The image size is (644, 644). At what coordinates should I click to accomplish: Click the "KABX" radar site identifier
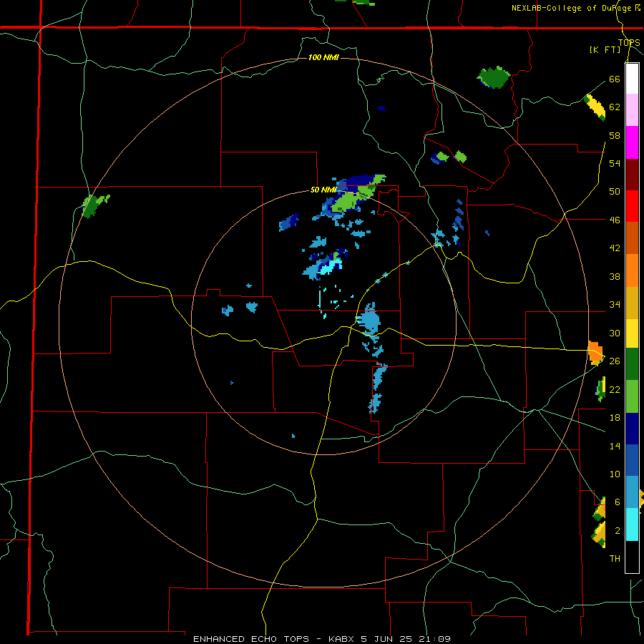tap(342, 639)
